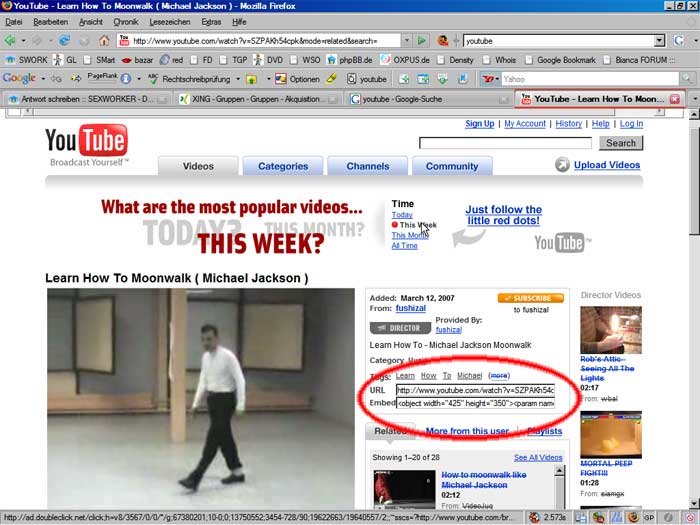This screenshot has width=700, height=525.
Task: Select the Embed code field
Action: pyautogui.click(x=475, y=403)
